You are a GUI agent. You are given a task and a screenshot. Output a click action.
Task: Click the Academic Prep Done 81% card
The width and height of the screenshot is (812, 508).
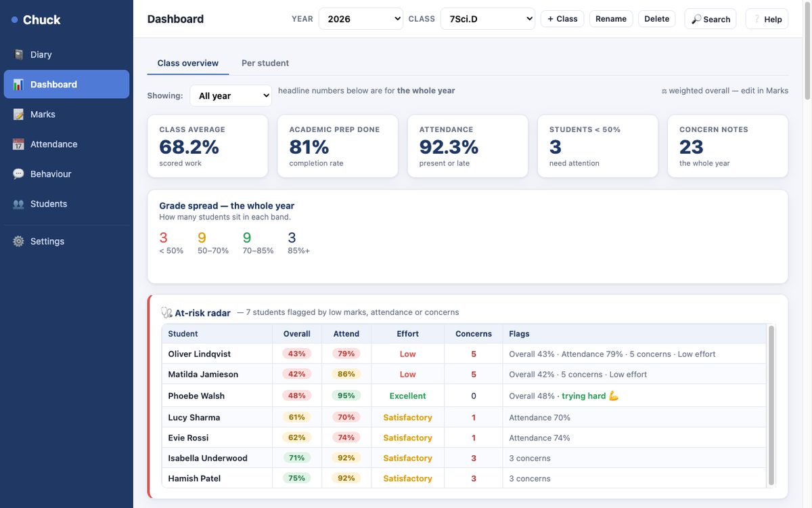point(338,146)
